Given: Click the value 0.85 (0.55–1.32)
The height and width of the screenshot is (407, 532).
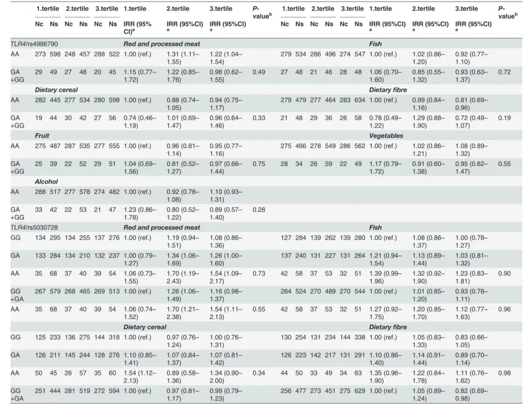Looking at the screenshot, I should (x=429, y=76).
